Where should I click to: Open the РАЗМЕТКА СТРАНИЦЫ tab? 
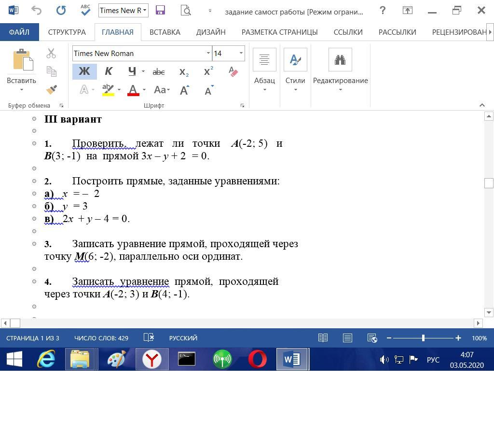coord(279,32)
